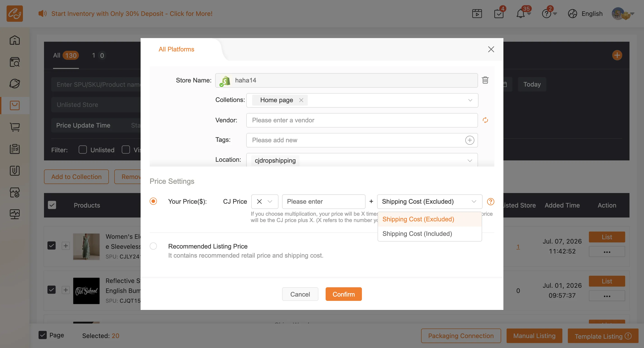This screenshot has width=644, height=348.
Task: Open the Price Update Time field
Action: click(x=96, y=125)
